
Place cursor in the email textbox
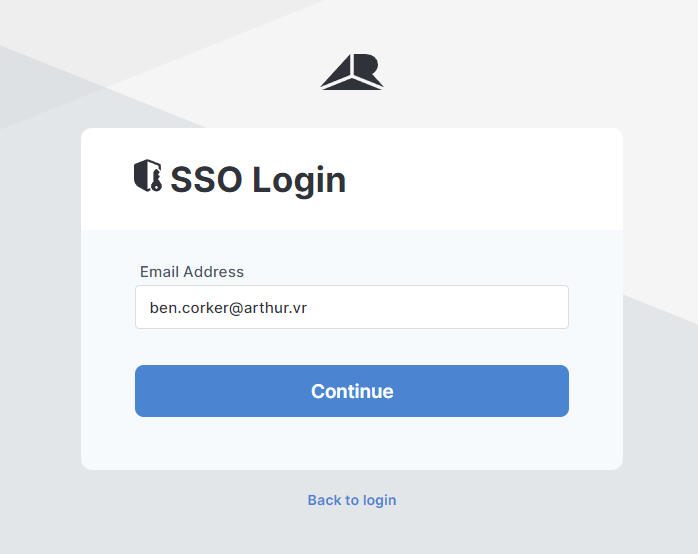[352, 307]
